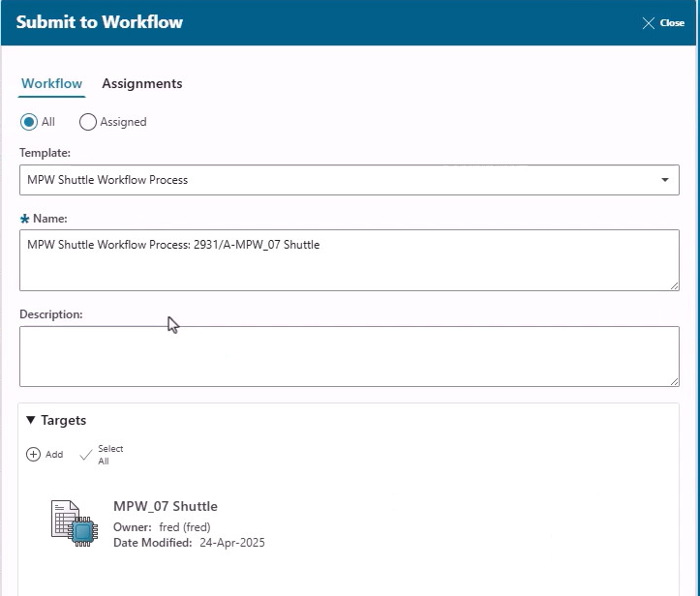Grab the Name field resize handle

tap(674, 285)
